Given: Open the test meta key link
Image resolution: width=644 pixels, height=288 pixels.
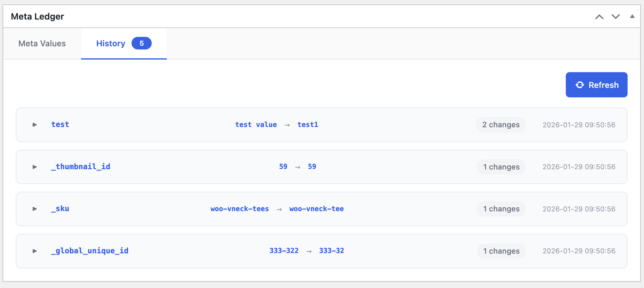Looking at the screenshot, I should 60,124.
